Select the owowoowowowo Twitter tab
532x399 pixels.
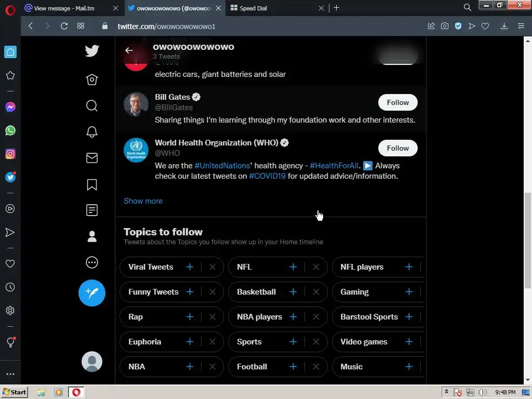coord(174,8)
